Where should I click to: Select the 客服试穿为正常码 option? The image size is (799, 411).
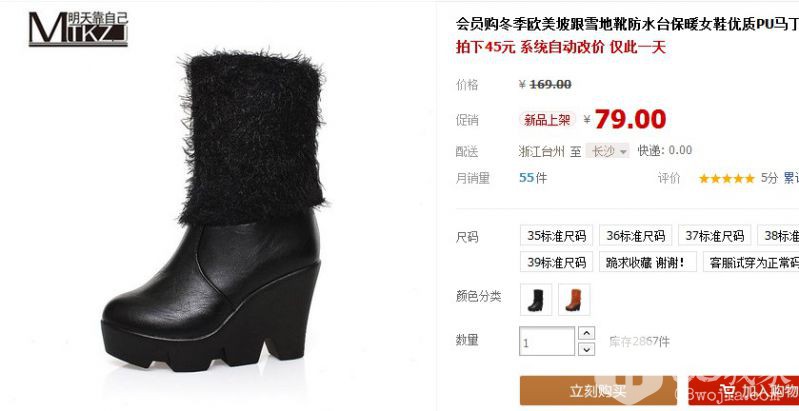[751, 262]
